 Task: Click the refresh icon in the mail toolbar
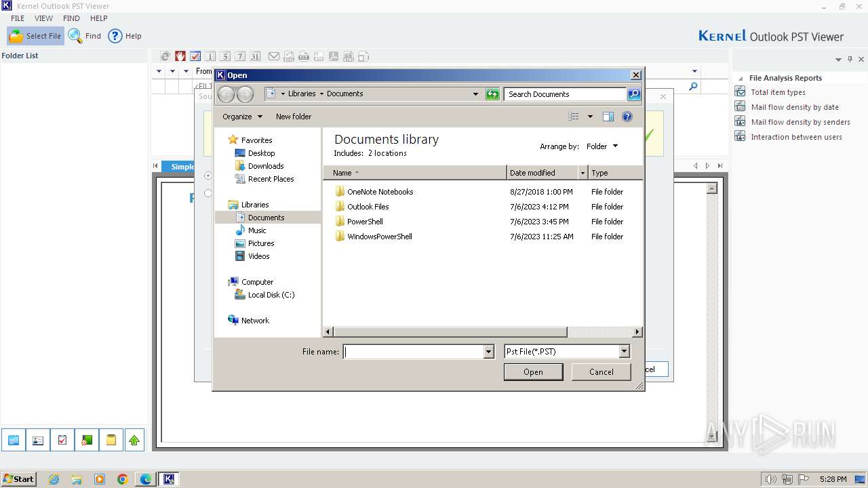click(x=165, y=56)
